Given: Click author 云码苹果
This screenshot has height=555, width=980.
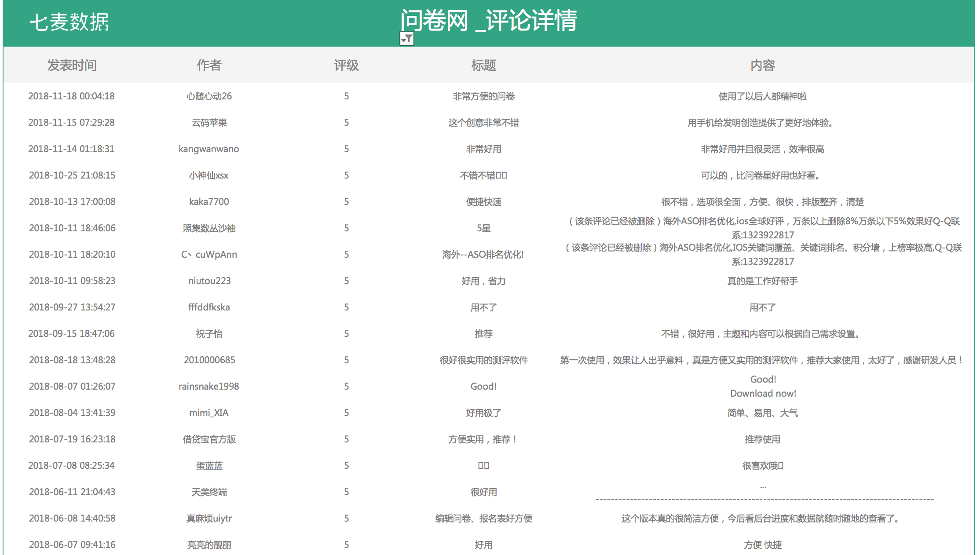Looking at the screenshot, I should click(209, 123).
